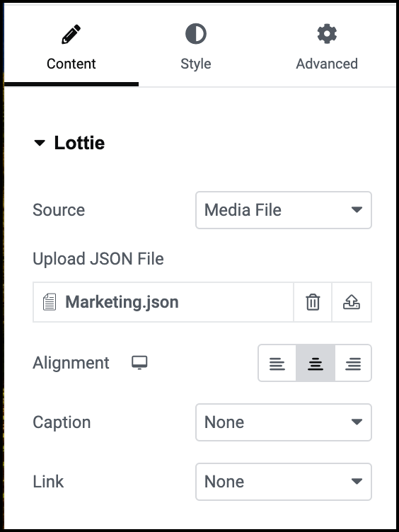Click the Lottie section heading
The height and width of the screenshot is (532, 399).
[79, 143]
